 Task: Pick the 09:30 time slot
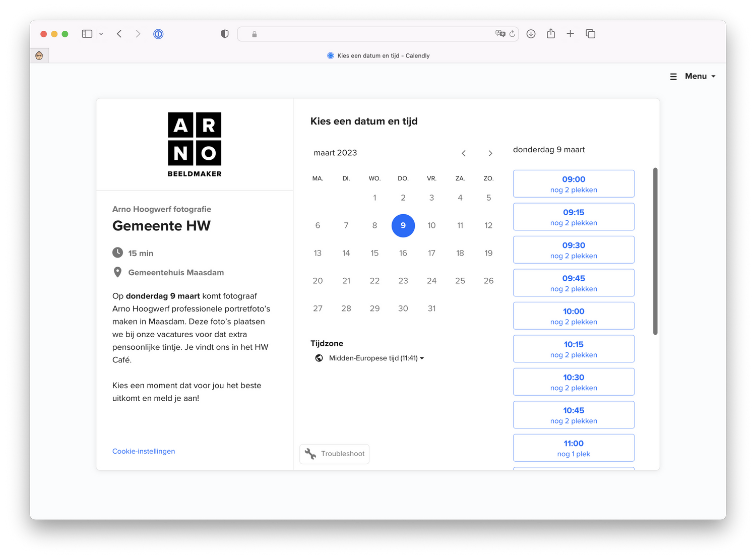pos(574,250)
